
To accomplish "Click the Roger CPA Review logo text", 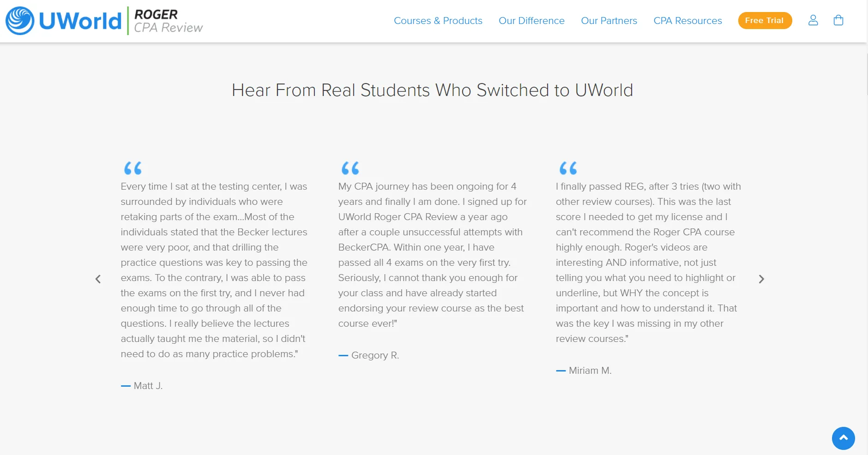I will pyautogui.click(x=168, y=21).
